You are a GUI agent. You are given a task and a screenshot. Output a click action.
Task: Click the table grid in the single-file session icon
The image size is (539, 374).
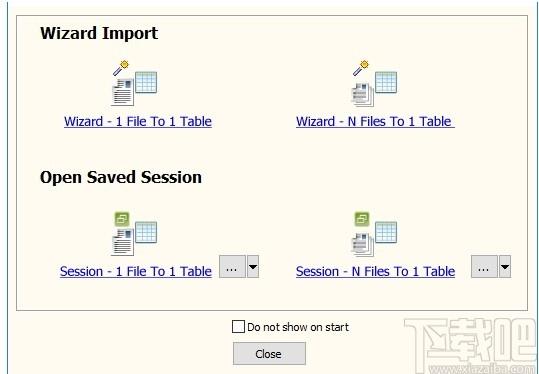[x=146, y=232]
